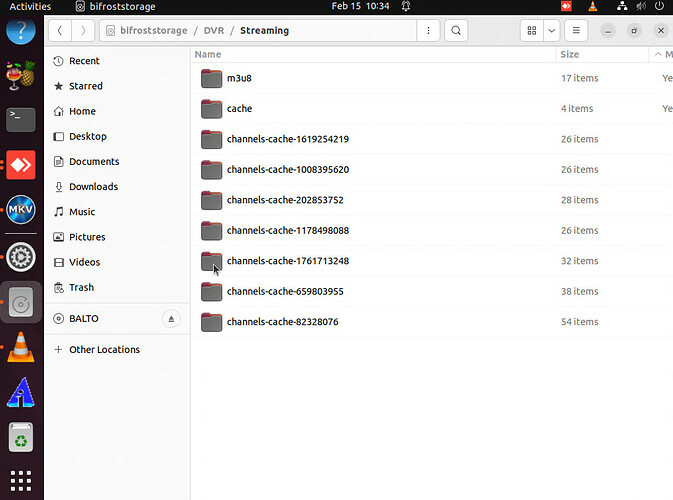Expand the view options dropdown arrow
The height and width of the screenshot is (500, 673).
point(551,31)
